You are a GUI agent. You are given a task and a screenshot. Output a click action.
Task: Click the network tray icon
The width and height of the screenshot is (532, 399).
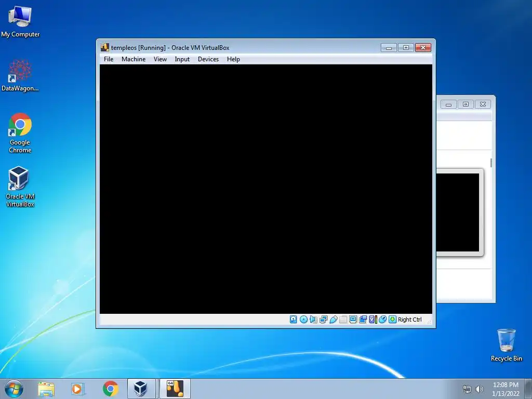467,389
